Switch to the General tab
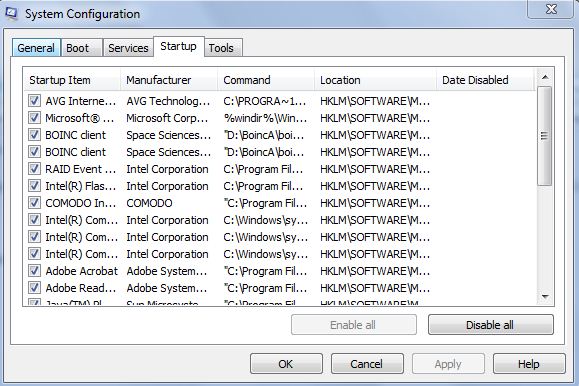This screenshot has width=579, height=386. (36, 48)
